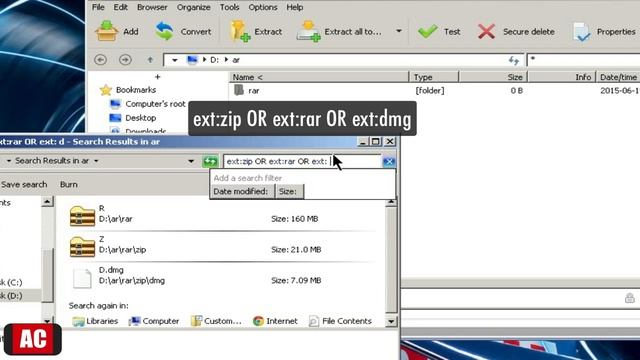Open the Help menu
This screenshot has width=640, height=360.
point(294,7)
